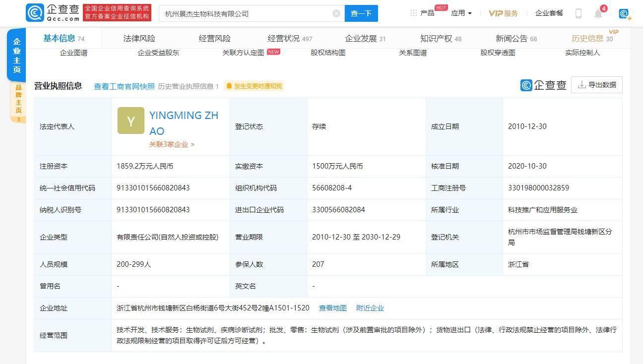Switch to the 基本信息 tab
Screen dimensions: 643x364
[64, 38]
